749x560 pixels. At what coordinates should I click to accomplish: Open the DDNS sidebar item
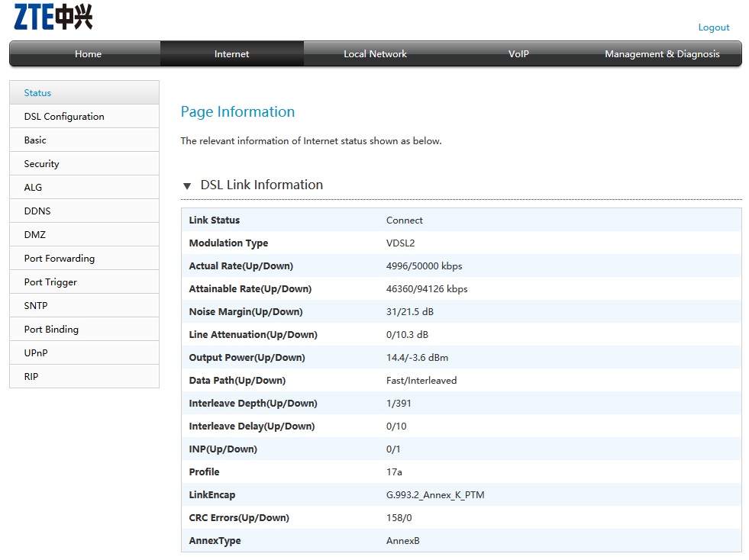(x=37, y=211)
